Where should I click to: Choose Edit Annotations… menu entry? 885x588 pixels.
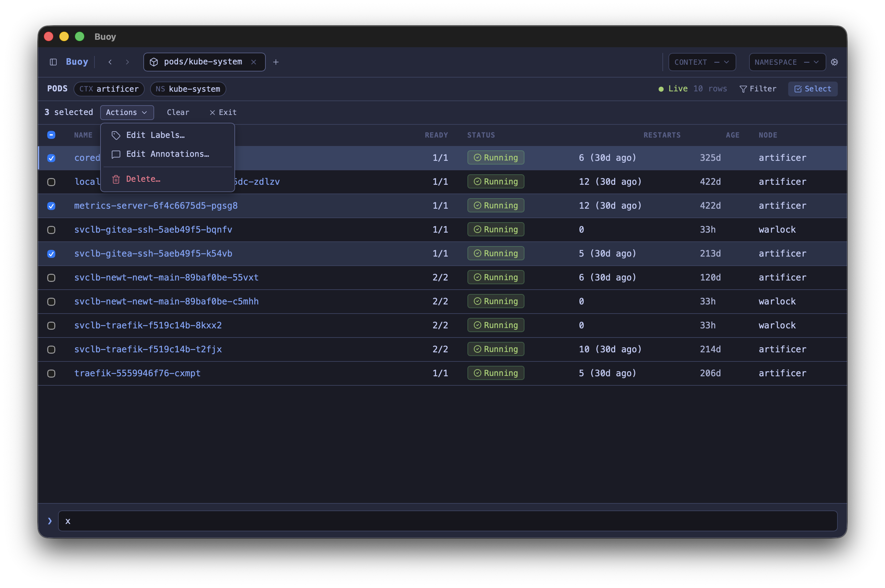[x=167, y=154]
